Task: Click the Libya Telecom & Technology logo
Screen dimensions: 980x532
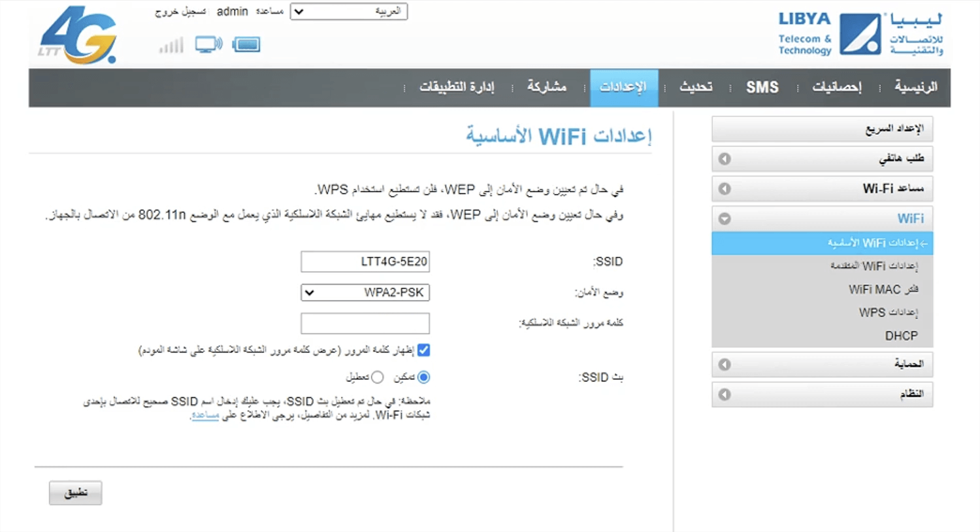Action: (860, 34)
